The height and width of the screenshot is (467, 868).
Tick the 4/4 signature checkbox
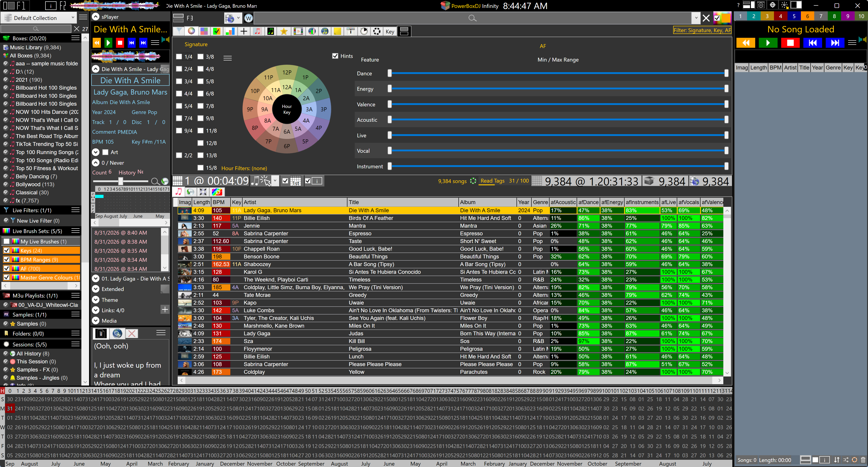tap(179, 93)
